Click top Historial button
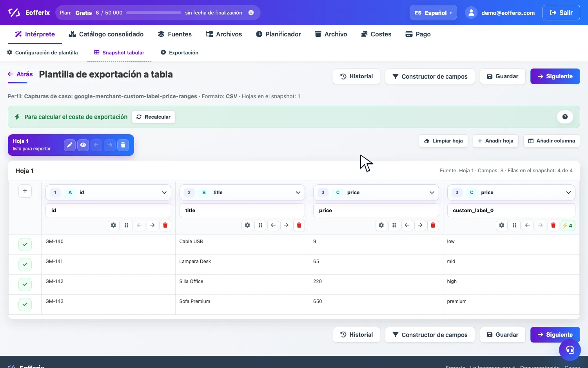Screen dimensions: 588x368 pyautogui.click(x=356, y=76)
